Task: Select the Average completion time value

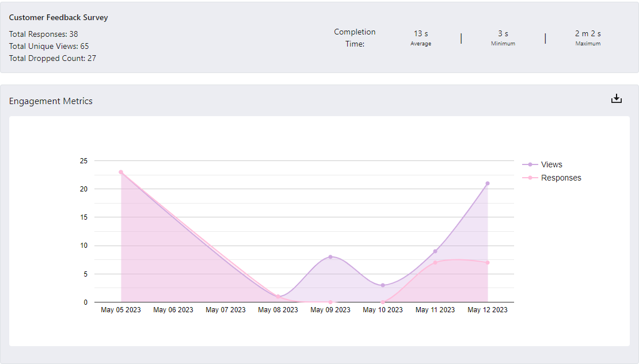Action: tap(421, 34)
